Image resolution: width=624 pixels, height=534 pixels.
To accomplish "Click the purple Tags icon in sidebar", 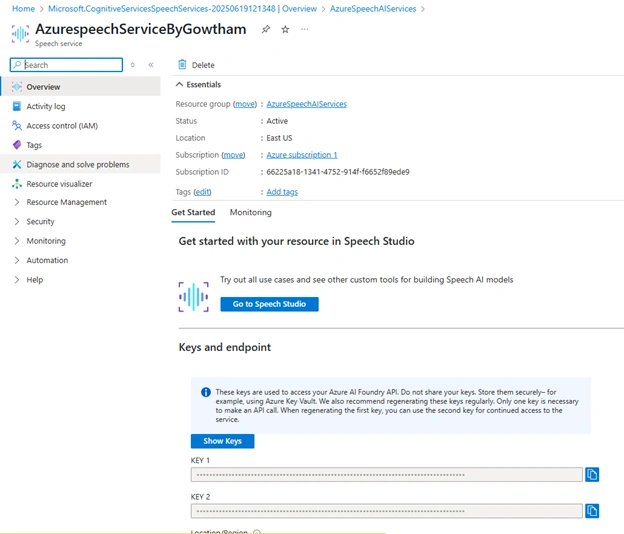I will (17, 145).
